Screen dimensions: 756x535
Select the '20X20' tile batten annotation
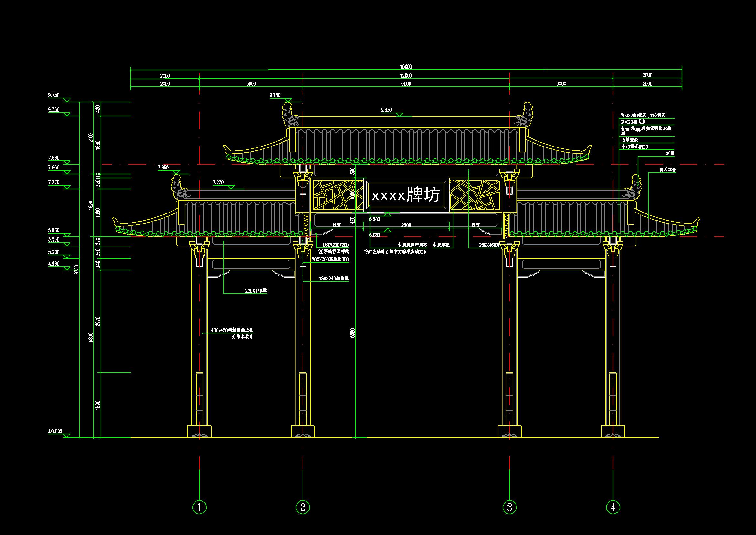(633, 122)
